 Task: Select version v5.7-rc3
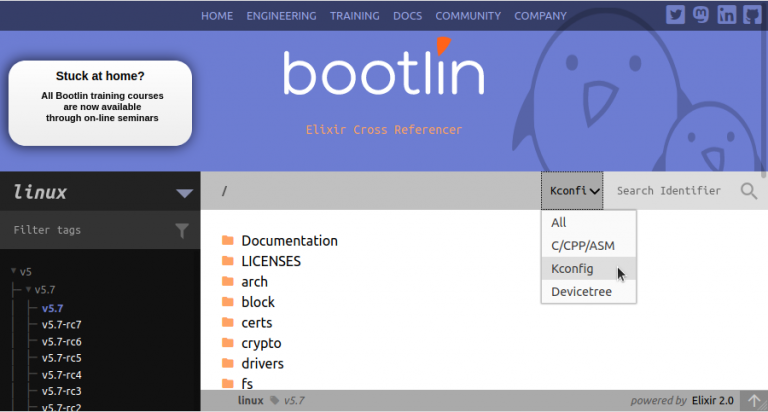[x=61, y=391]
